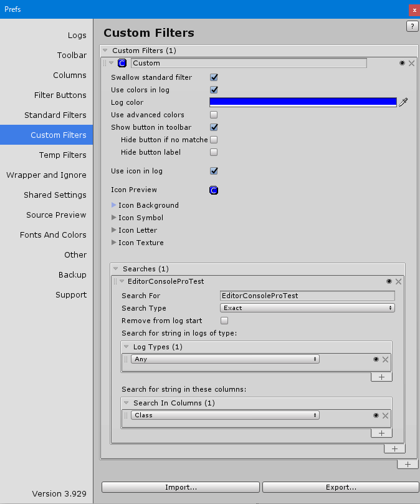
Task: Delete the EditorConsoleProTest search entry
Action: [398, 281]
